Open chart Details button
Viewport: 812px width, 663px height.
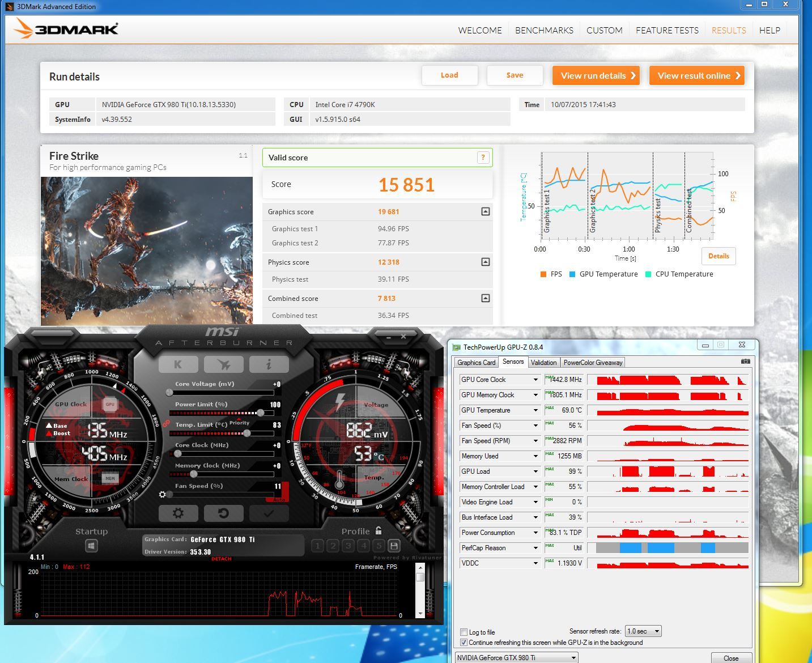[x=719, y=256]
